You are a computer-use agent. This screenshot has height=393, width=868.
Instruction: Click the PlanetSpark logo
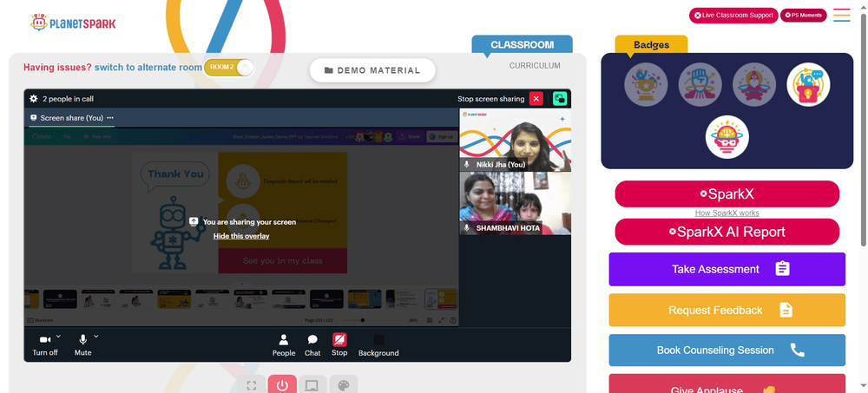coord(73,23)
